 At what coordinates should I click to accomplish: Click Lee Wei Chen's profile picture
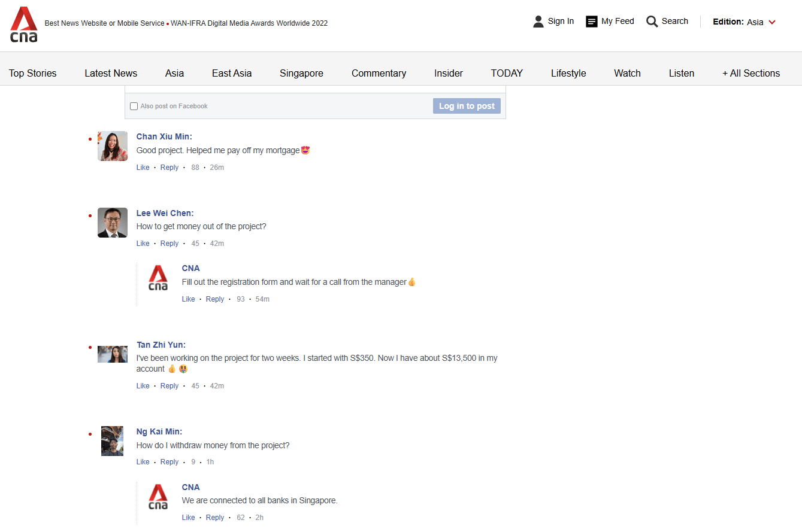pos(112,222)
